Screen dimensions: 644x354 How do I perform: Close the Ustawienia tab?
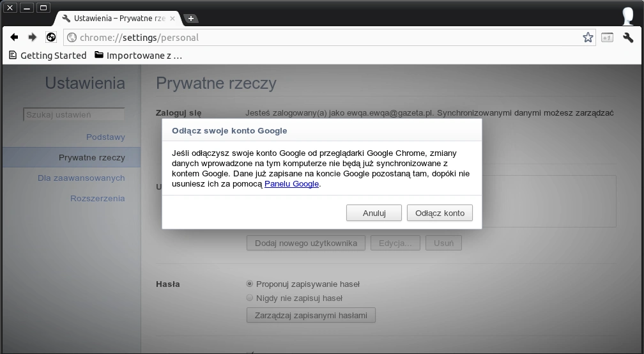coord(172,19)
